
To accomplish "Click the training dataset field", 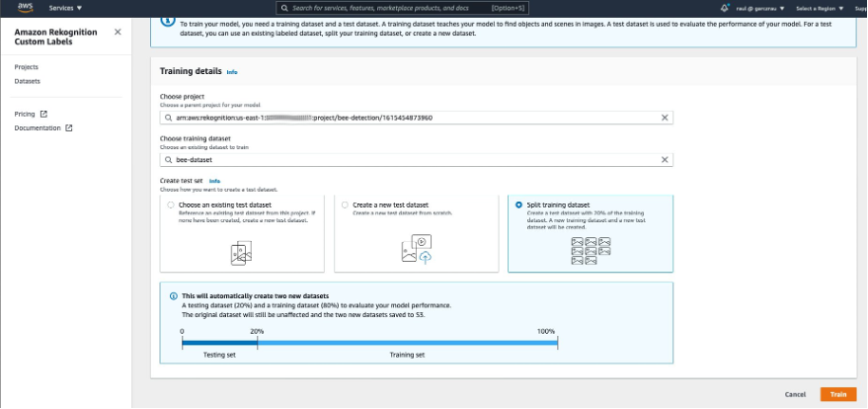I will tap(417, 160).
